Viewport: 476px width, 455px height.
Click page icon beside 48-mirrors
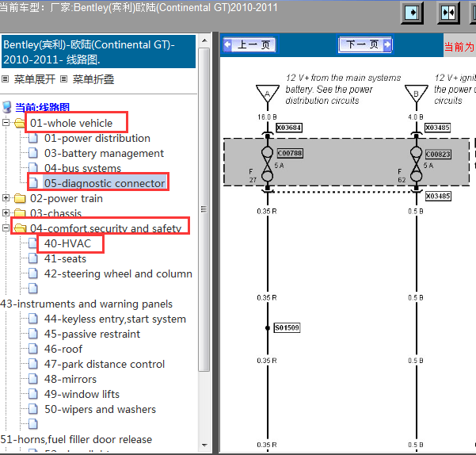[33, 379]
